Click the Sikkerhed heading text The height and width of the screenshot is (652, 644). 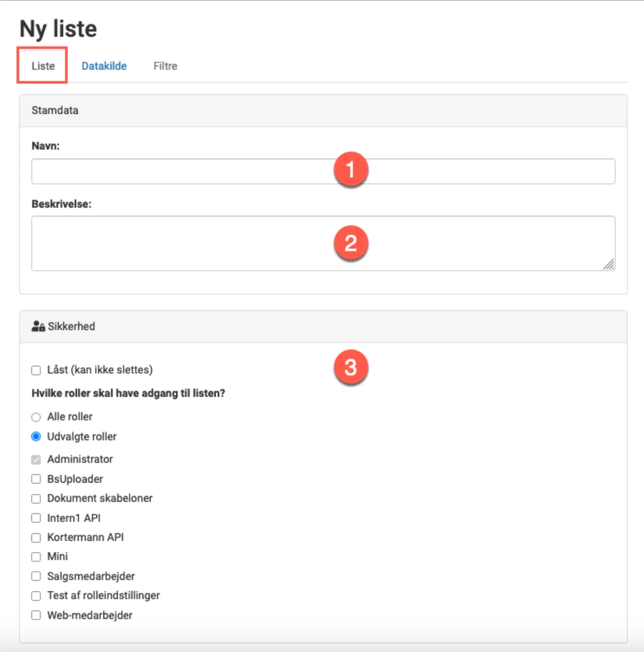pos(71,326)
